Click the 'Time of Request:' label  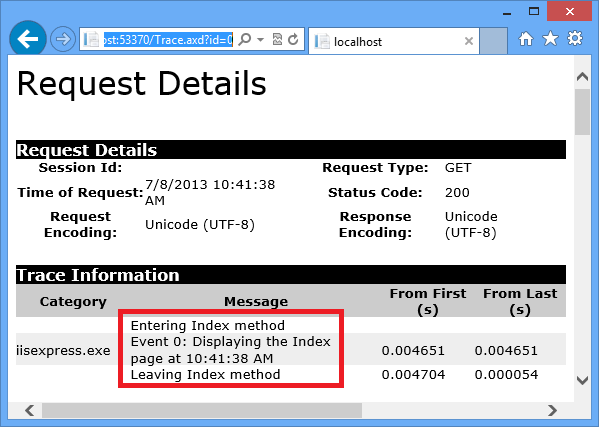[x=80, y=192]
